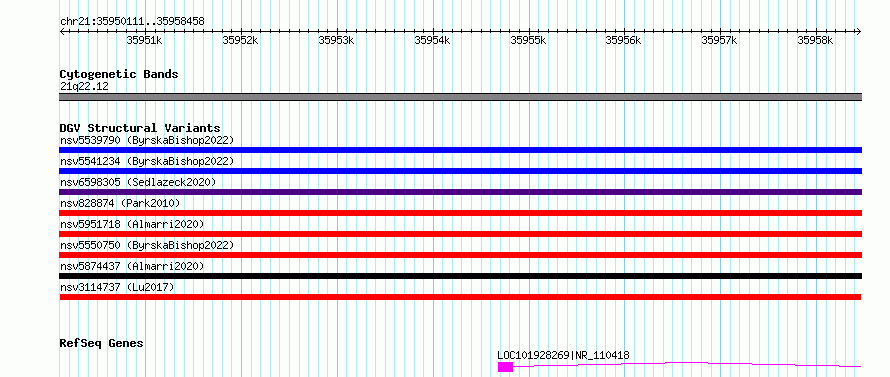The image size is (890, 377).
Task: Click the 35952k ruler tick label
Action: pos(241,40)
